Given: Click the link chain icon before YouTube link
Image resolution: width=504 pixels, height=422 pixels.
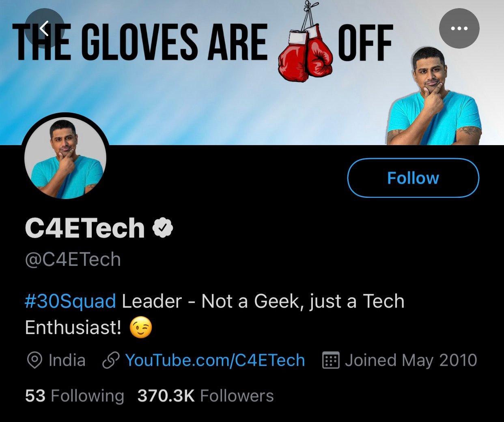Looking at the screenshot, I should click(x=110, y=360).
